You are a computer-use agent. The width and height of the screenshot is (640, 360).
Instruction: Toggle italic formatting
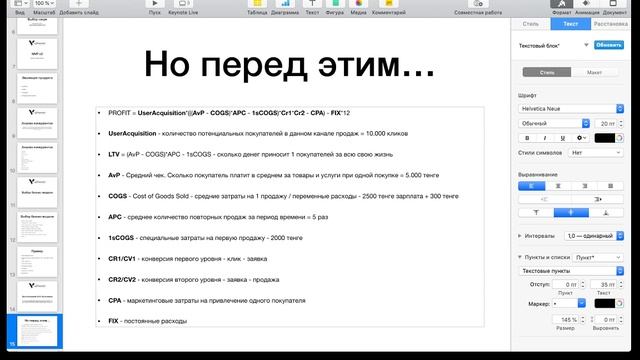pyautogui.click(x=545, y=138)
